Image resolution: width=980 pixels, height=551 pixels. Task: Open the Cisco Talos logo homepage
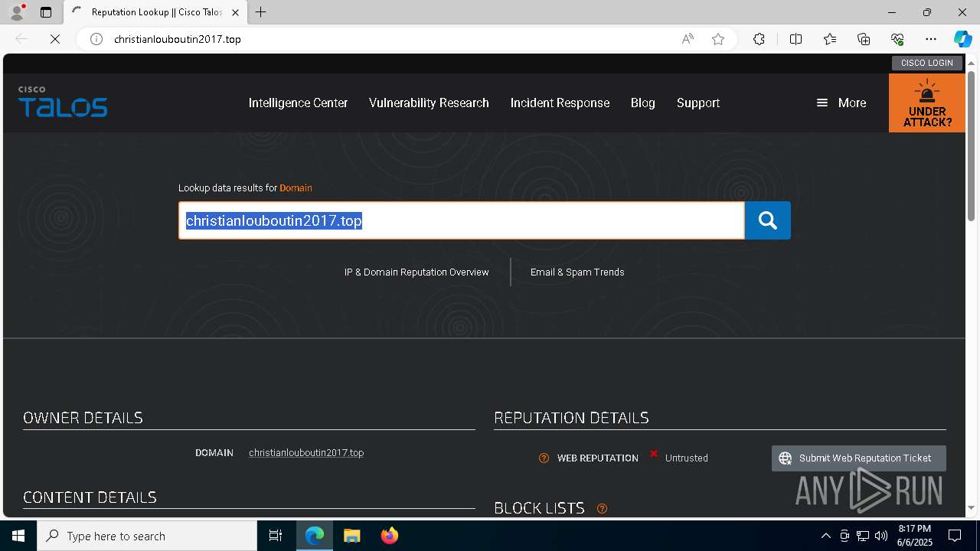click(63, 102)
